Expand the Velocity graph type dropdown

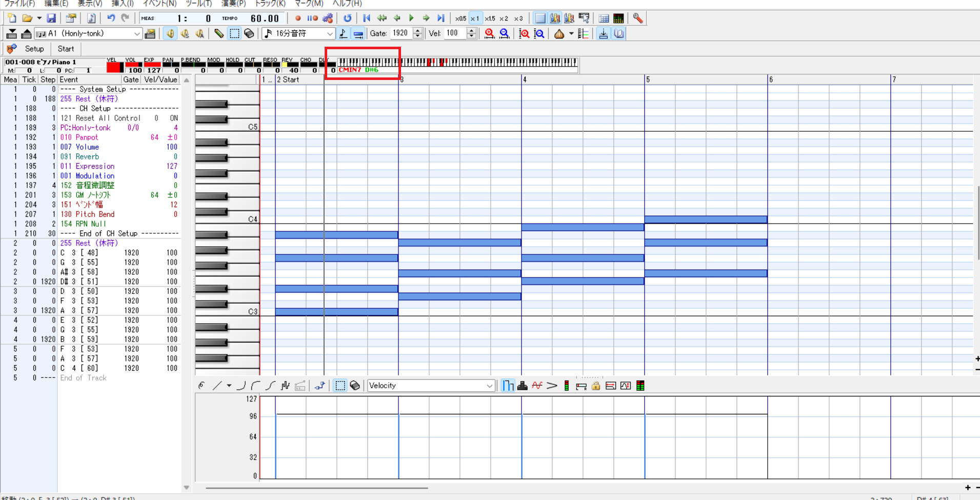[489, 386]
